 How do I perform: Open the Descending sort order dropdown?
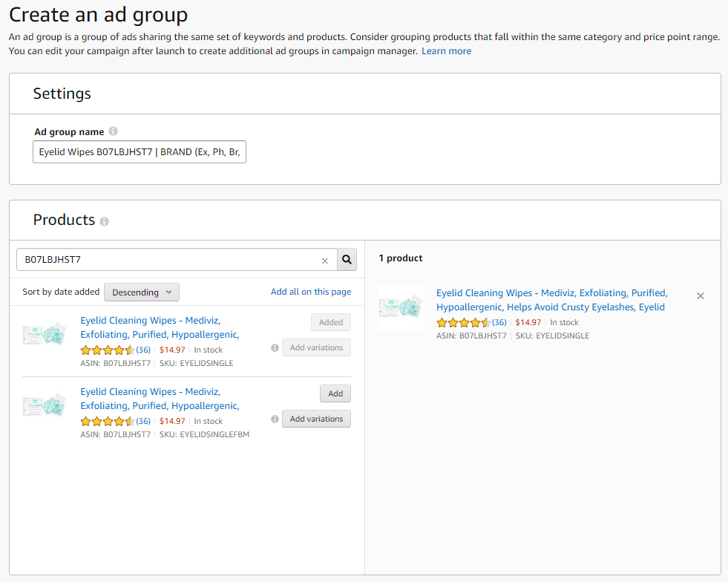click(142, 292)
